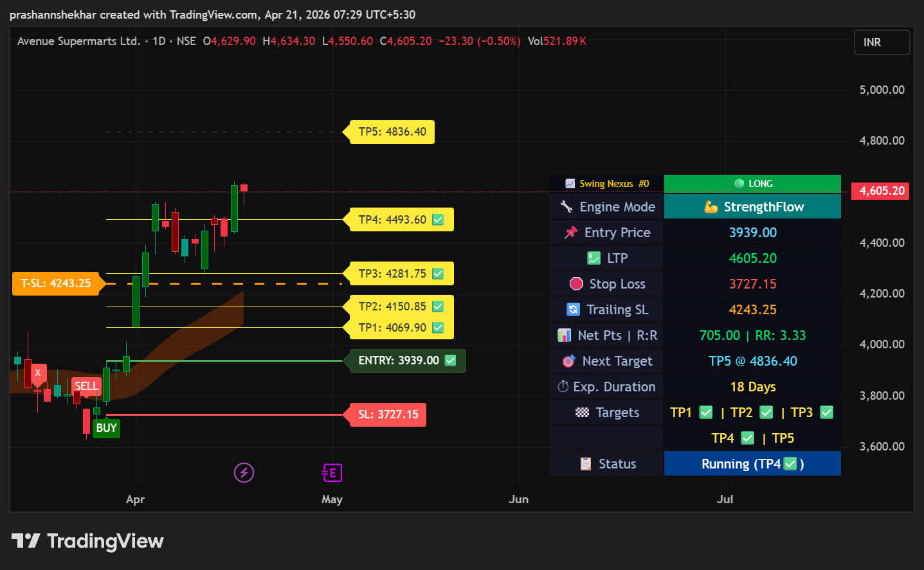
Task: Click the 1D interval text
Action: (159, 41)
